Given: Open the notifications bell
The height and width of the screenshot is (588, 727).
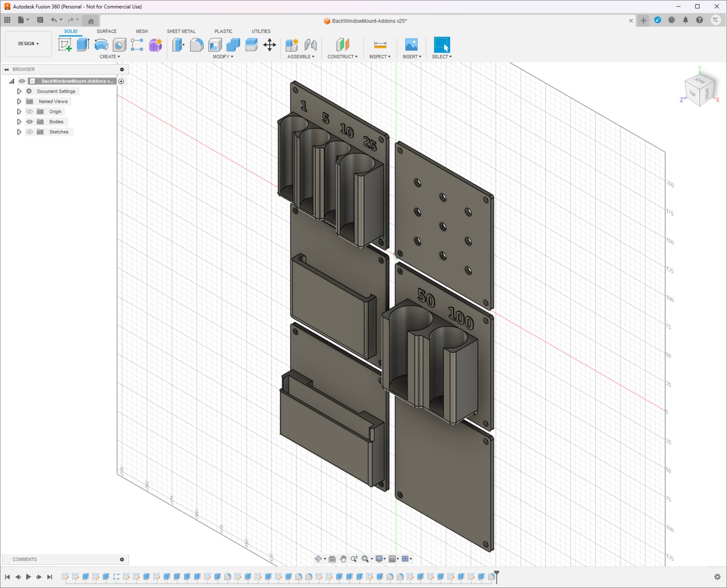Looking at the screenshot, I should tap(686, 20).
